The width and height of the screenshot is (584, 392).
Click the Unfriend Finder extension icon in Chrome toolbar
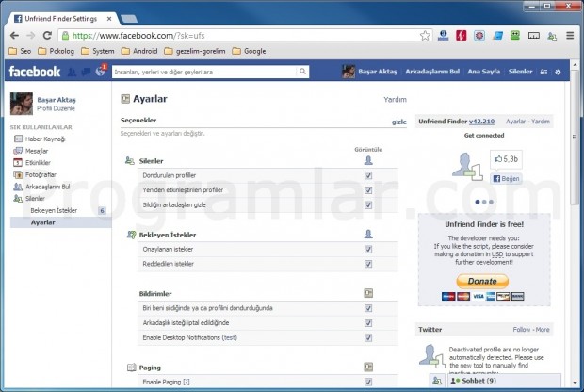click(x=552, y=36)
